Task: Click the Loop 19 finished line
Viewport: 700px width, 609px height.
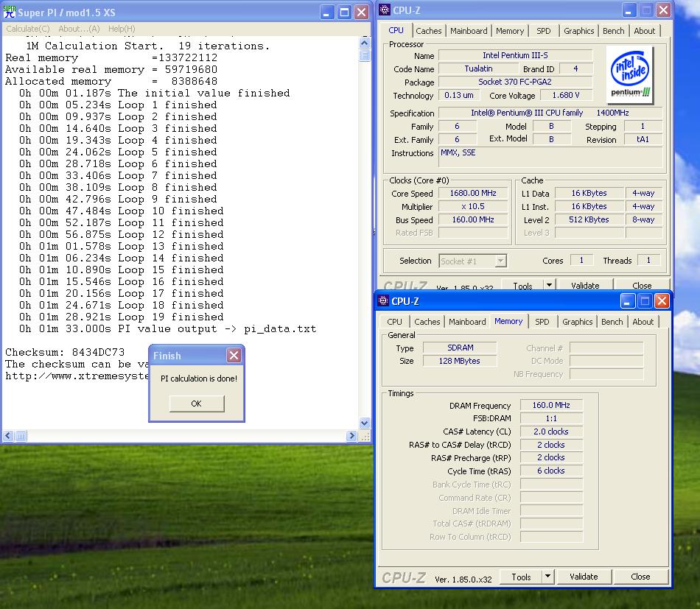Action: click(121, 317)
